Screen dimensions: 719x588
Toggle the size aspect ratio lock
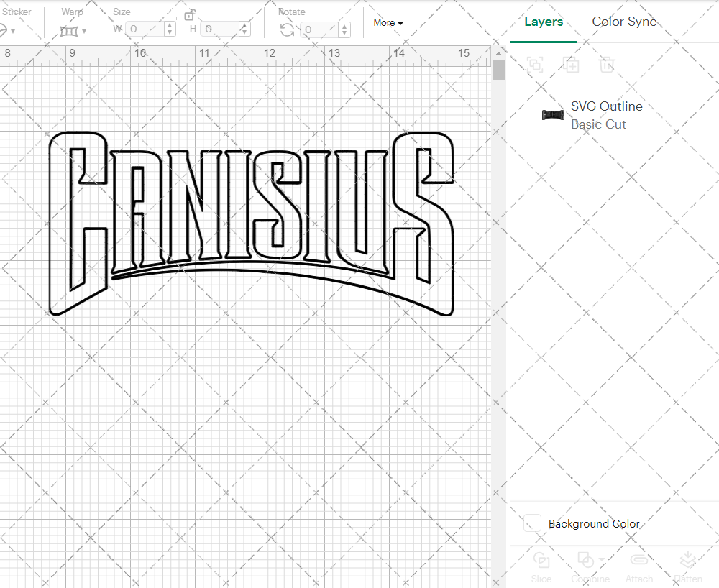191,15
